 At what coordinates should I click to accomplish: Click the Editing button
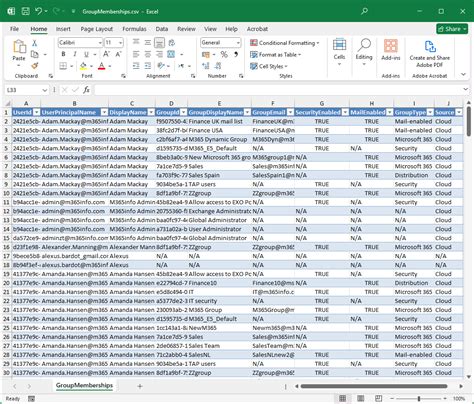(364, 52)
